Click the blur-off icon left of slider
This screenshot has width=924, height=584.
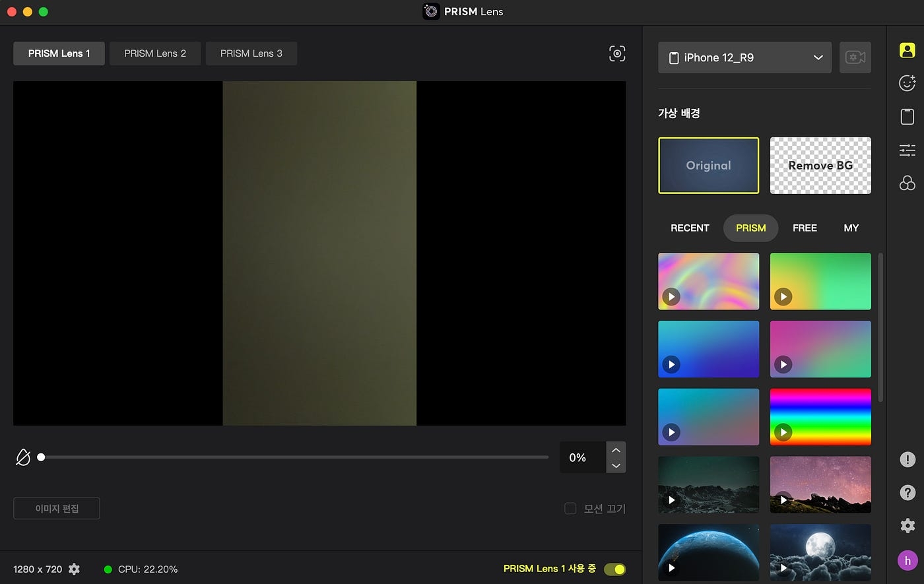point(23,457)
